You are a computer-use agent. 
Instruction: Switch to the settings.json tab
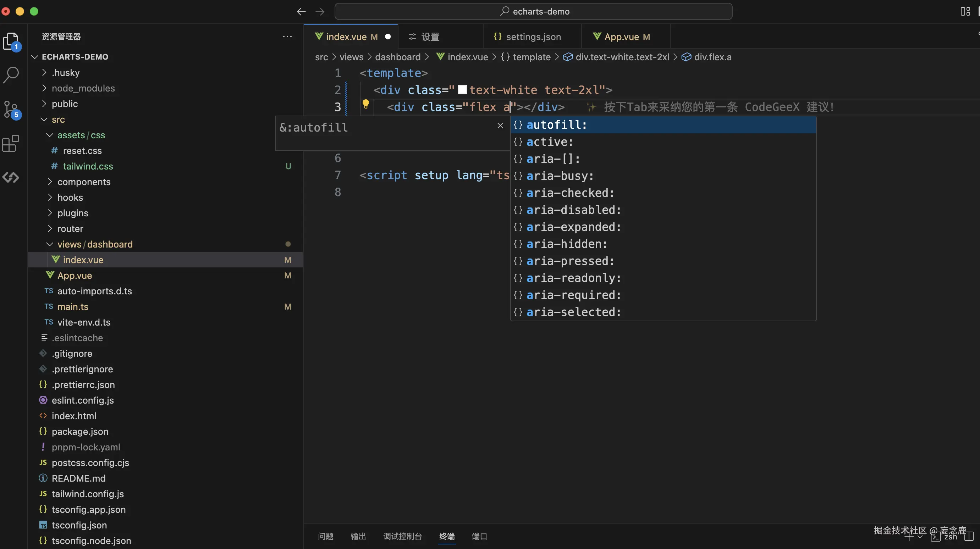pos(533,37)
